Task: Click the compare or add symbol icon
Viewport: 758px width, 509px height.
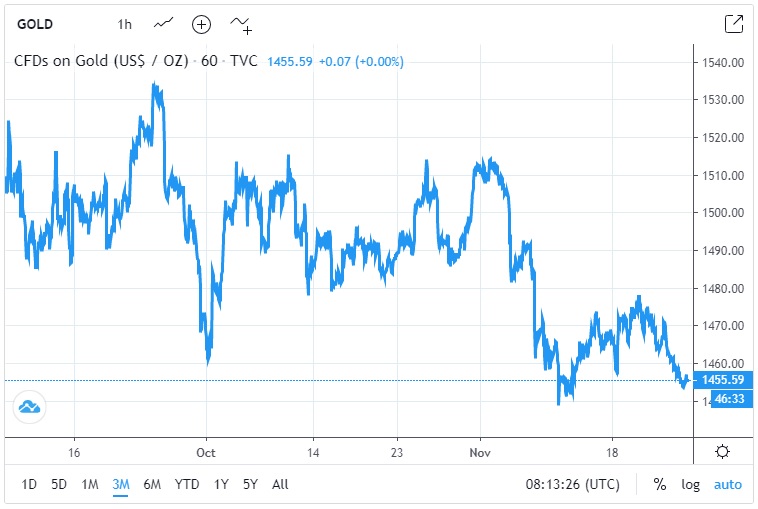Action: (x=202, y=23)
